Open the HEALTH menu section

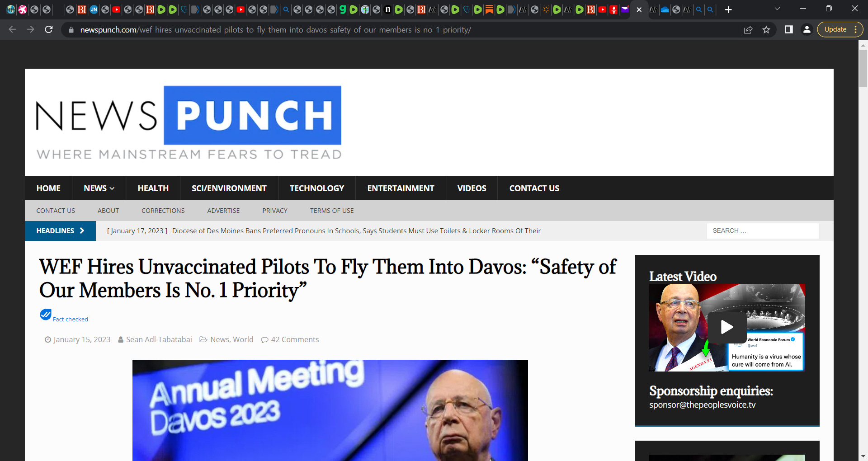[x=153, y=188]
